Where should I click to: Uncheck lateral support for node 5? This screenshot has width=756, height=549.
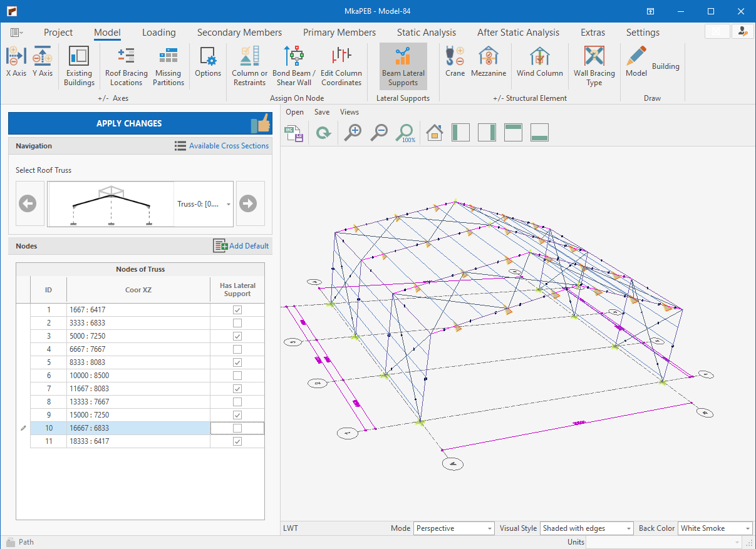click(x=237, y=362)
